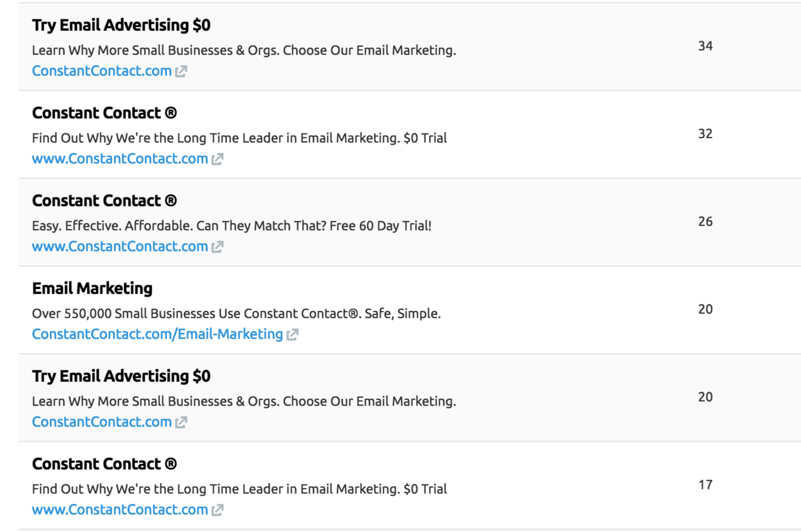801x532 pixels.
Task: Click the Over 550,000 Small Businesses description
Action: 236,313
